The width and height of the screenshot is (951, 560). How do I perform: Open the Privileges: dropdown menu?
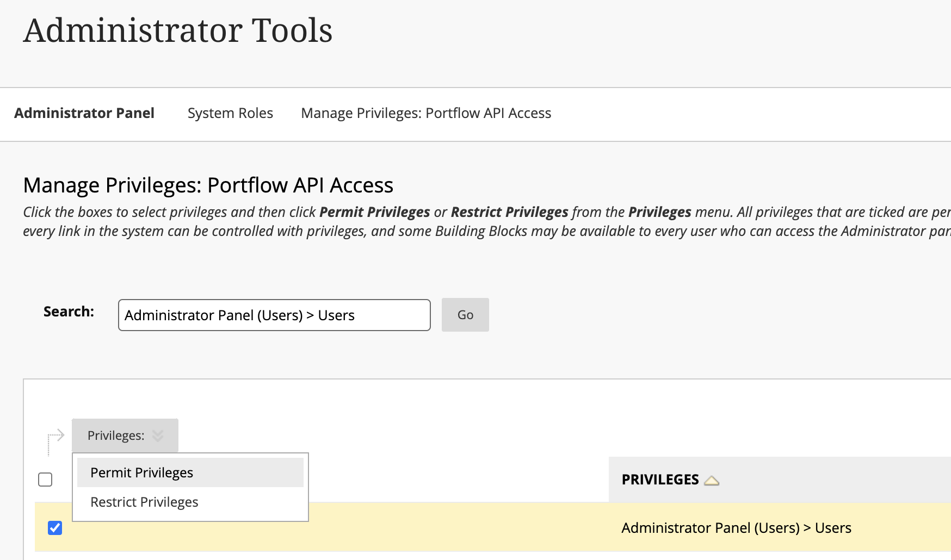pyautogui.click(x=125, y=435)
